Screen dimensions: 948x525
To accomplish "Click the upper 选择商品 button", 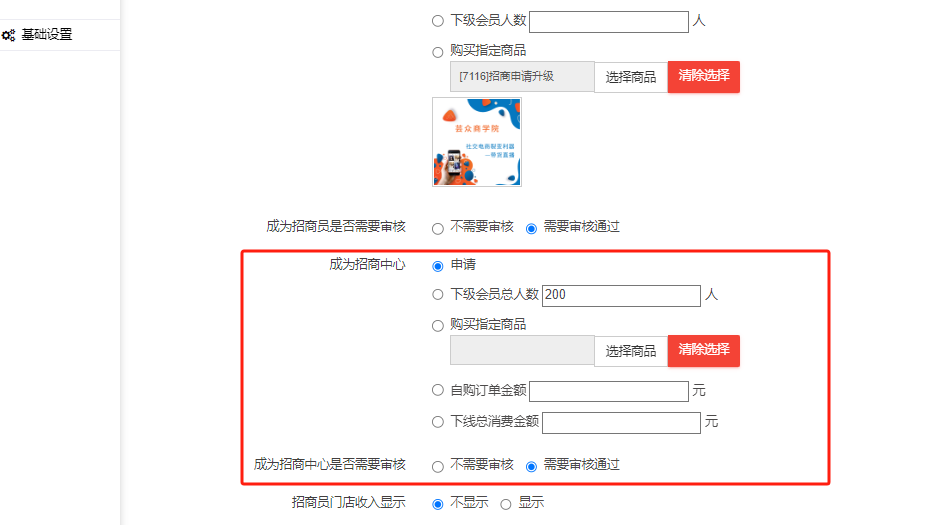I will 631,77.
